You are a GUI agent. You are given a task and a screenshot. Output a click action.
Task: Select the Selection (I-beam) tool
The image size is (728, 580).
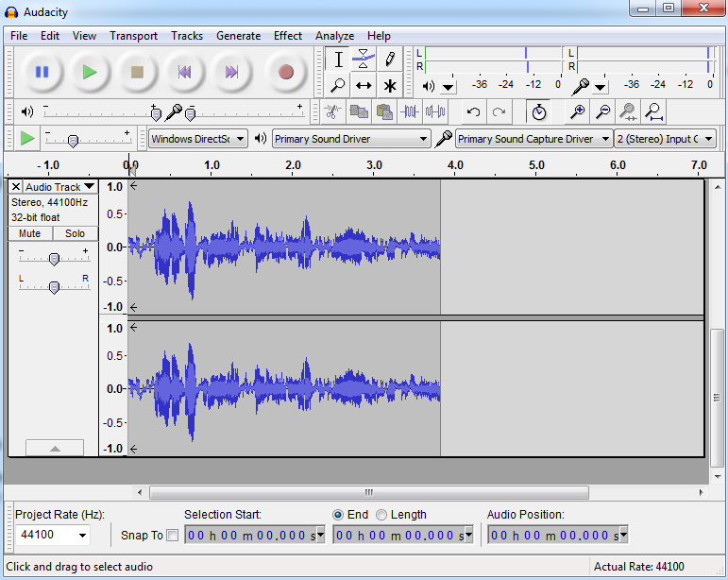338,60
